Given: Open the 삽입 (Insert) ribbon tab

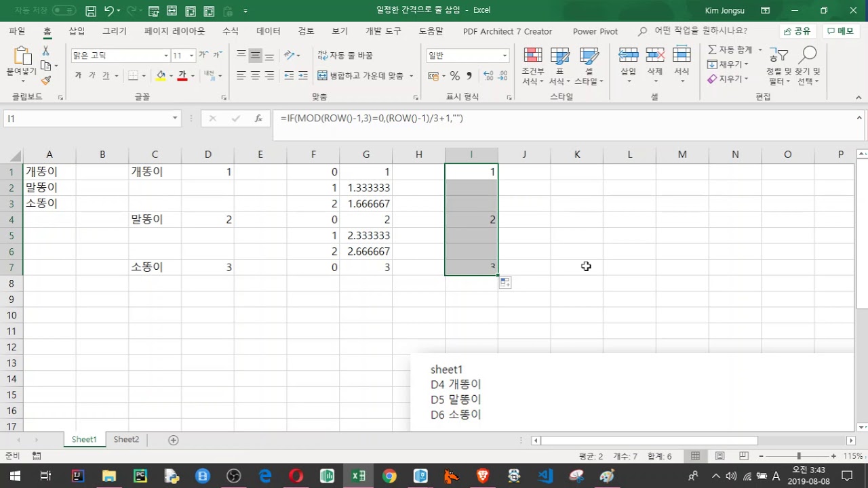Looking at the screenshot, I should (77, 31).
